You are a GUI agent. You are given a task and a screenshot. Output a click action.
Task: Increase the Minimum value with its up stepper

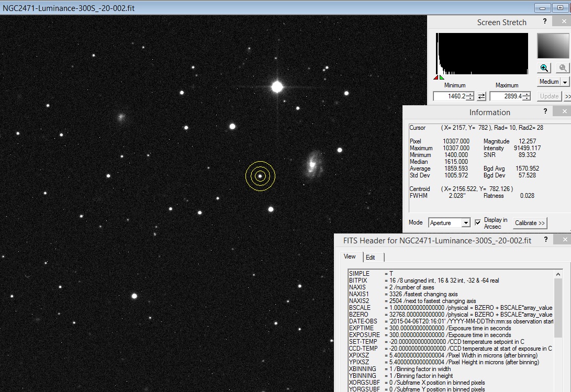pos(471,94)
